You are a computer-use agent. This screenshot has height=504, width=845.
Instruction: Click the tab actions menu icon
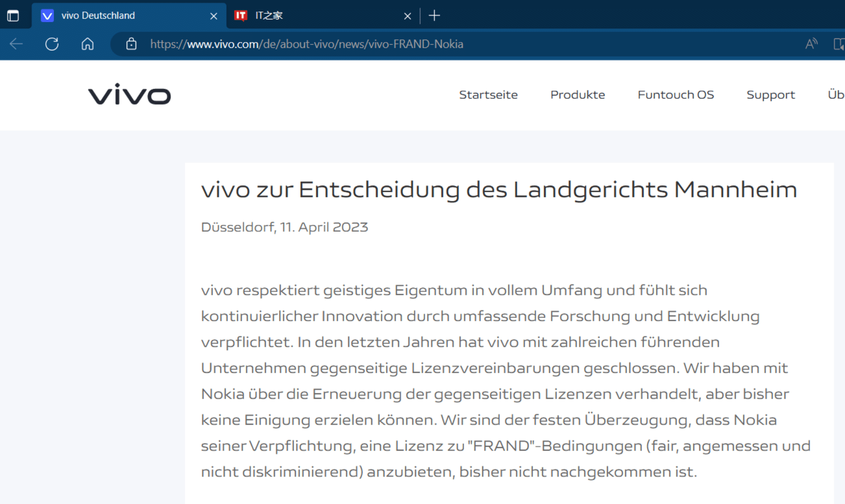tap(13, 16)
